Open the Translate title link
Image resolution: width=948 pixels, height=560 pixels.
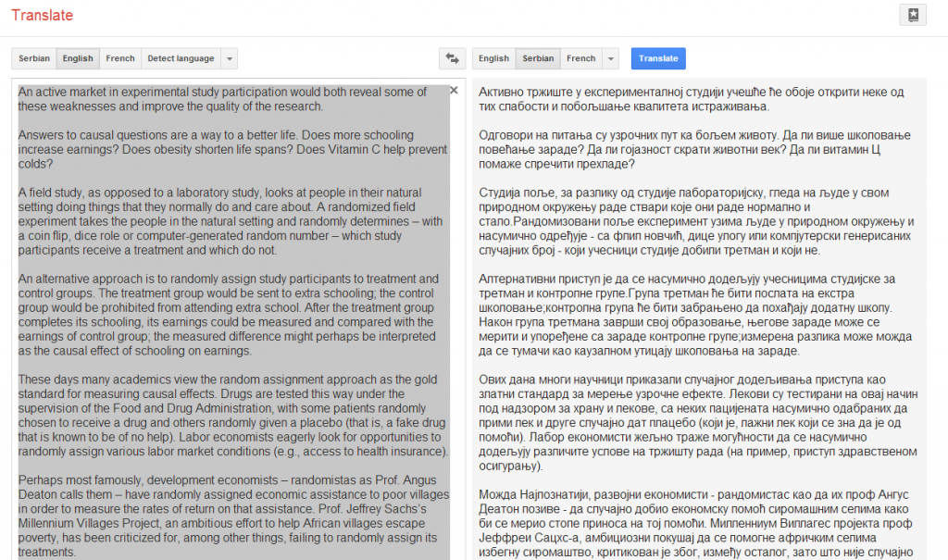(43, 15)
